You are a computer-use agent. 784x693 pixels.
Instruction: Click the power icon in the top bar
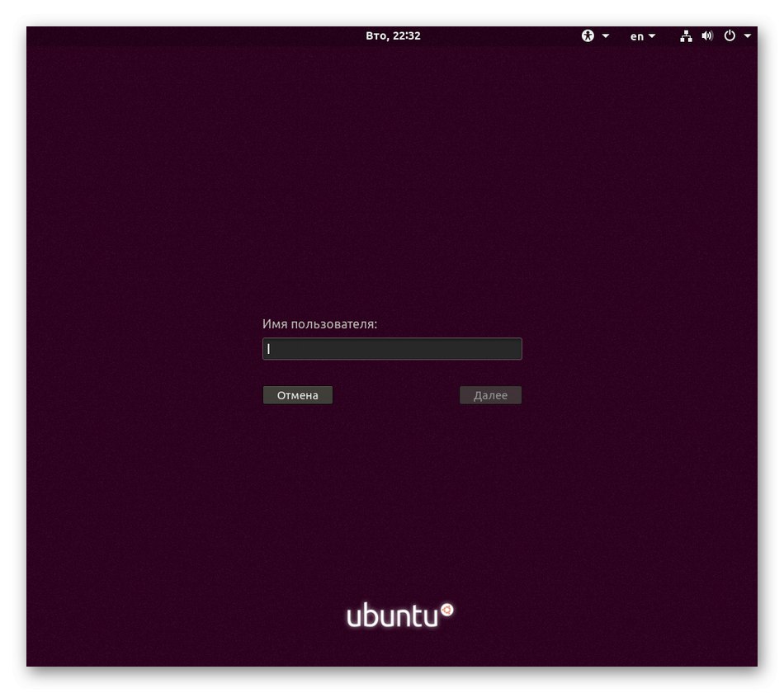click(x=730, y=35)
